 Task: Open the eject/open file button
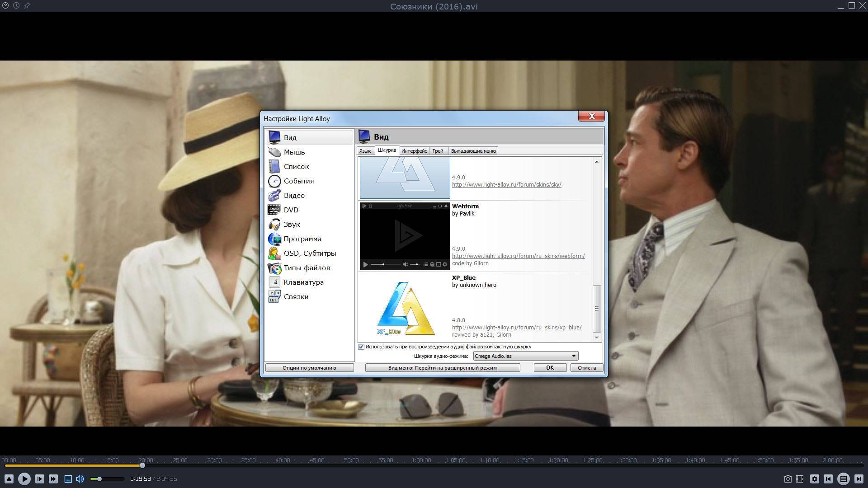click(9, 479)
